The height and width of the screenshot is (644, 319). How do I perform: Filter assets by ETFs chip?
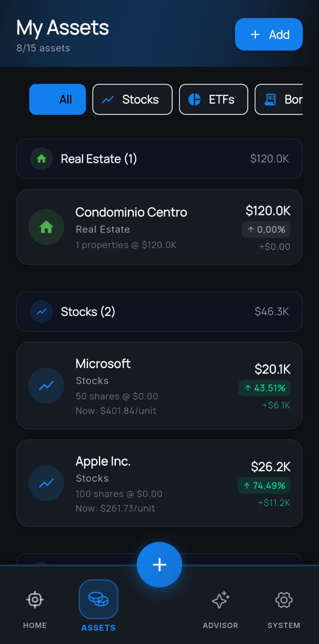click(214, 99)
